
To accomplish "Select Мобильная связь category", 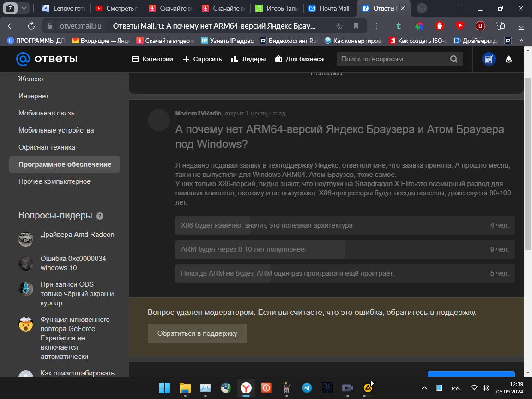I will [x=46, y=113].
